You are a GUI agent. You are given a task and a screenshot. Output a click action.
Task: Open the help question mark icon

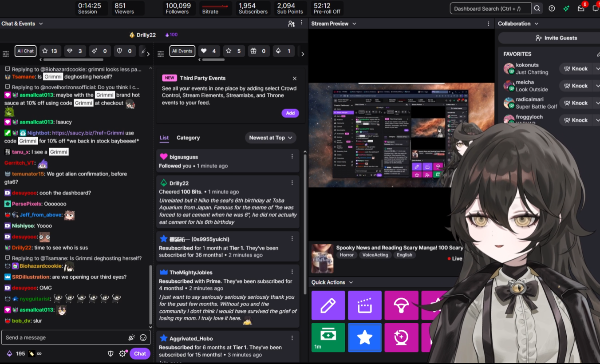click(x=552, y=8)
